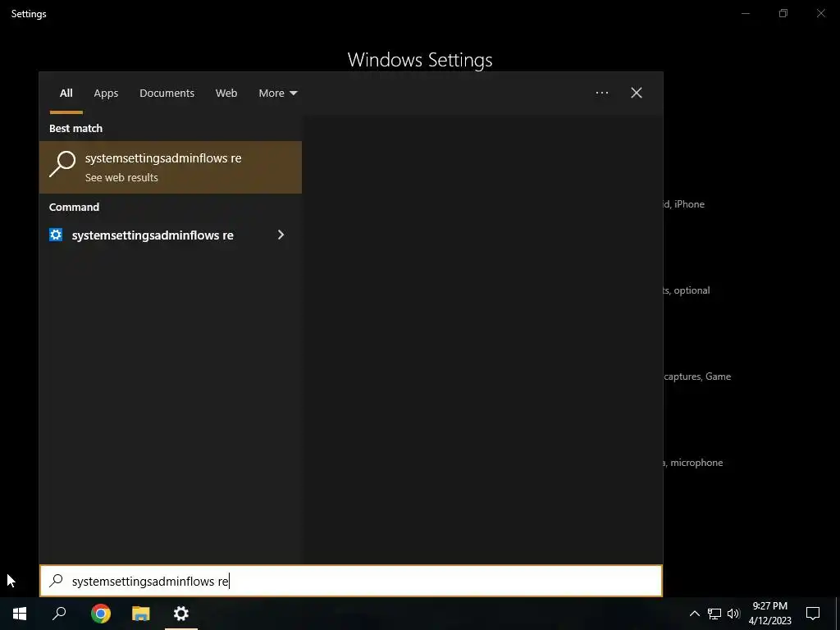The image size is (840, 630).
Task: Click the 'Command' section label
Action: click(74, 207)
